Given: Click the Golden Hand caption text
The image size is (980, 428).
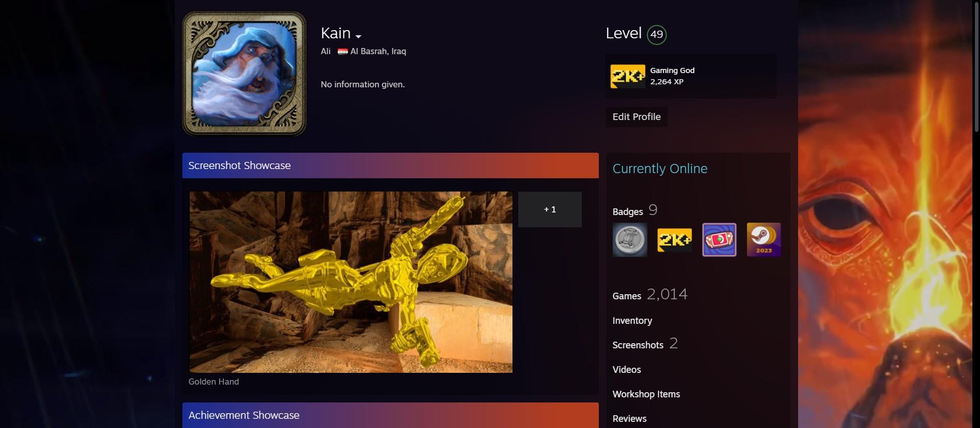Looking at the screenshot, I should click(214, 382).
